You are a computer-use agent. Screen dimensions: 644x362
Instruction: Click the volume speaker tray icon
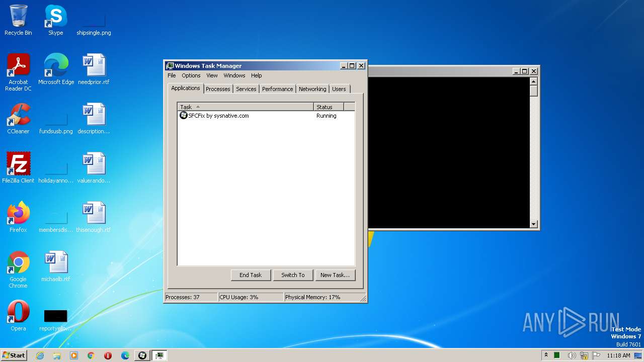point(572,355)
